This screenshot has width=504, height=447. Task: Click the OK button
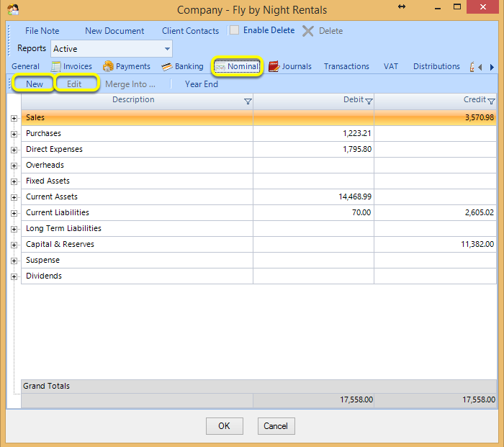click(x=225, y=426)
